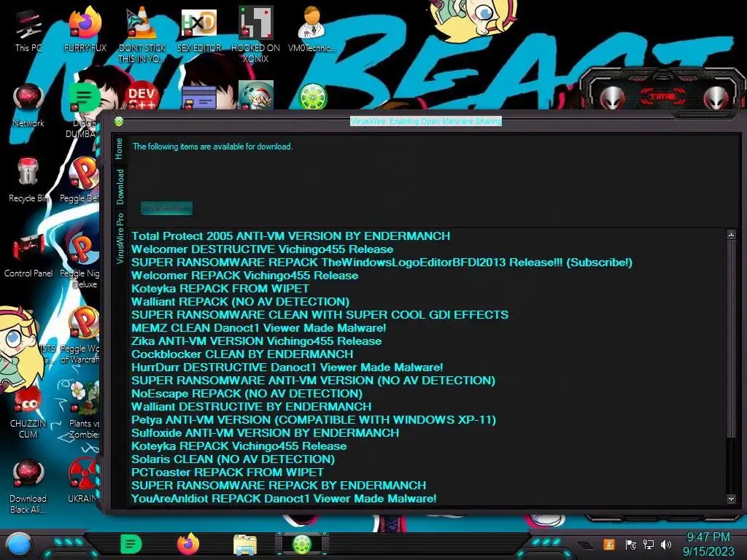Click LimeWire lime icon on desktop
Image resolution: width=747 pixels, height=560 pixels.
click(x=312, y=97)
